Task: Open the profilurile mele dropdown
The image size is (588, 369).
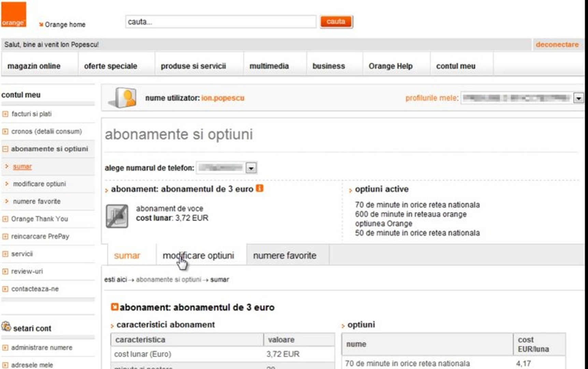Action: (x=578, y=98)
